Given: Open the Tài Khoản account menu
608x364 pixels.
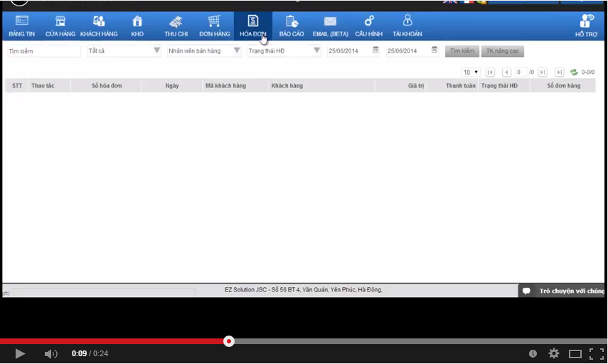Looking at the screenshot, I should 407,22.
